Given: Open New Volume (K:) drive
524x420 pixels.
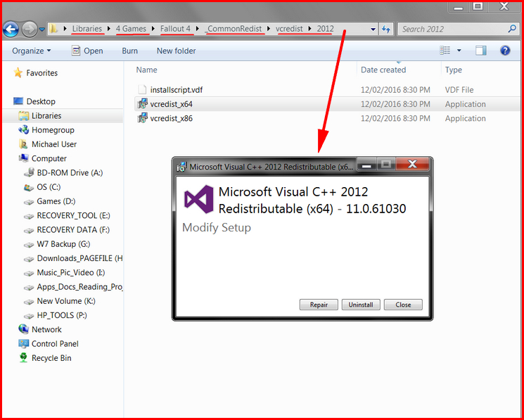Looking at the screenshot, I should click(x=66, y=301).
